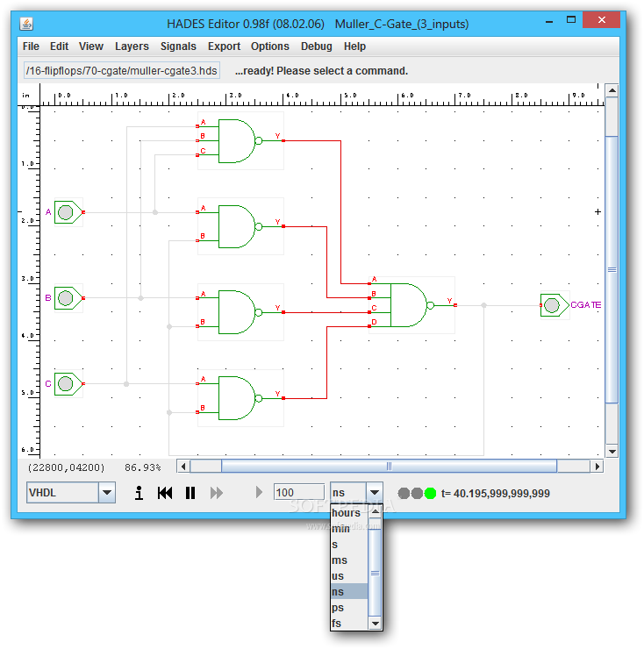Viewport: 644px width, 649px height.
Task: Click the simulation time t= readout
Action: pos(496,494)
